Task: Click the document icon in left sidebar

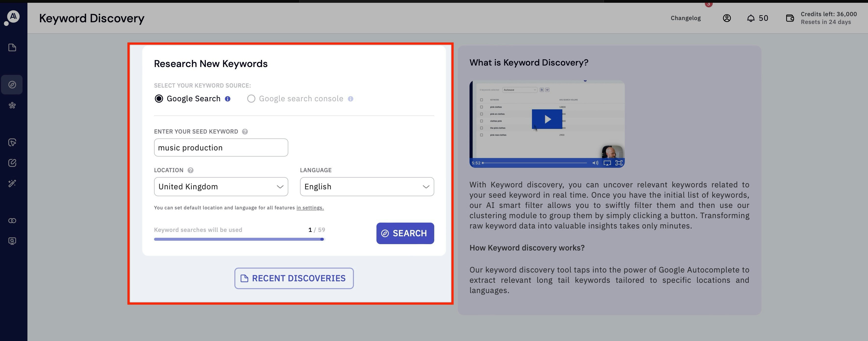Action: [12, 47]
